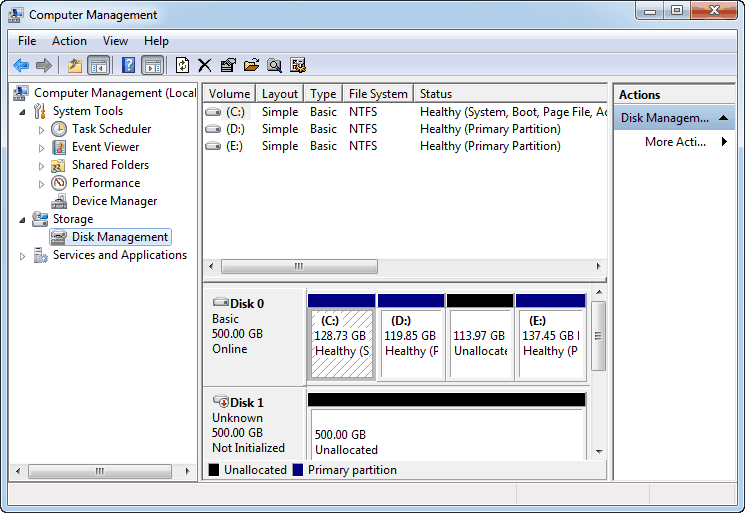Collapse the Disk Management actions section
745x513 pixels.
click(723, 118)
